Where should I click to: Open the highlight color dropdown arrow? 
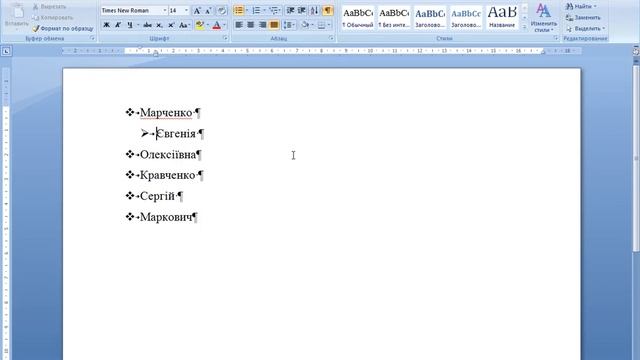[208, 25]
